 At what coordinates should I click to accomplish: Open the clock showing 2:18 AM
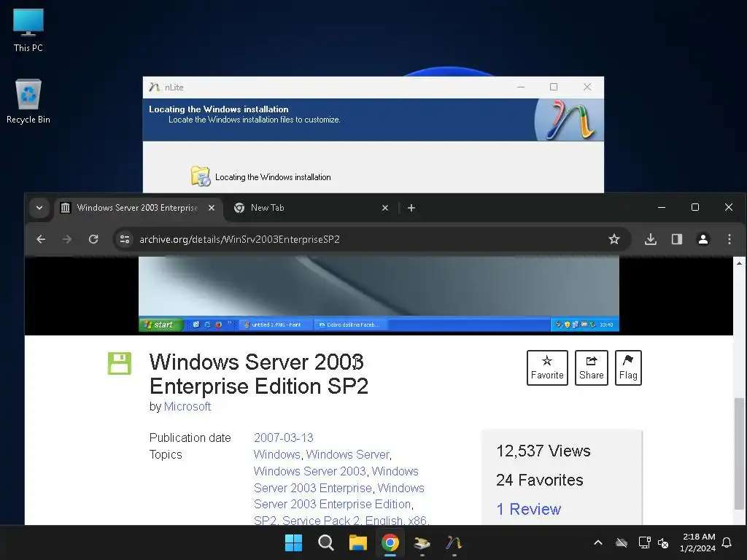pyautogui.click(x=698, y=542)
